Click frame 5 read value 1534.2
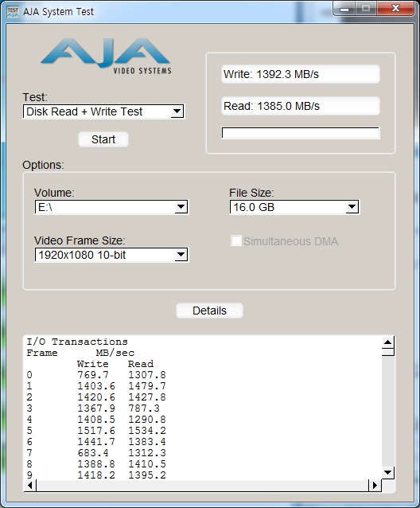Viewport: 420px width, 508px height. (x=147, y=430)
